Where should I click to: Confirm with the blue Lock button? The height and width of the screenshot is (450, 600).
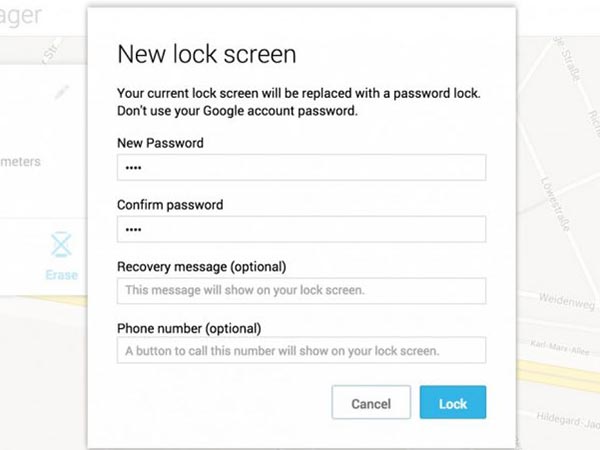click(x=453, y=402)
